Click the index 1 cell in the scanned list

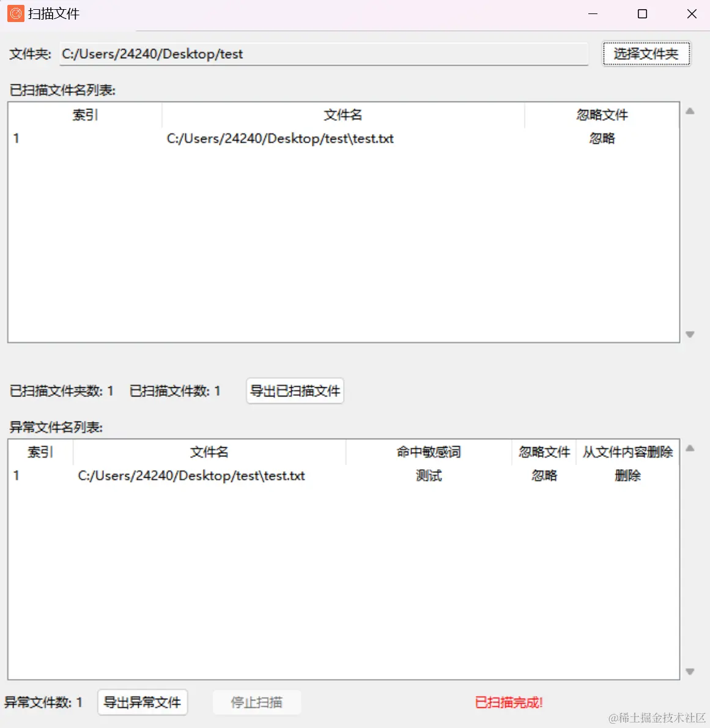tap(17, 138)
